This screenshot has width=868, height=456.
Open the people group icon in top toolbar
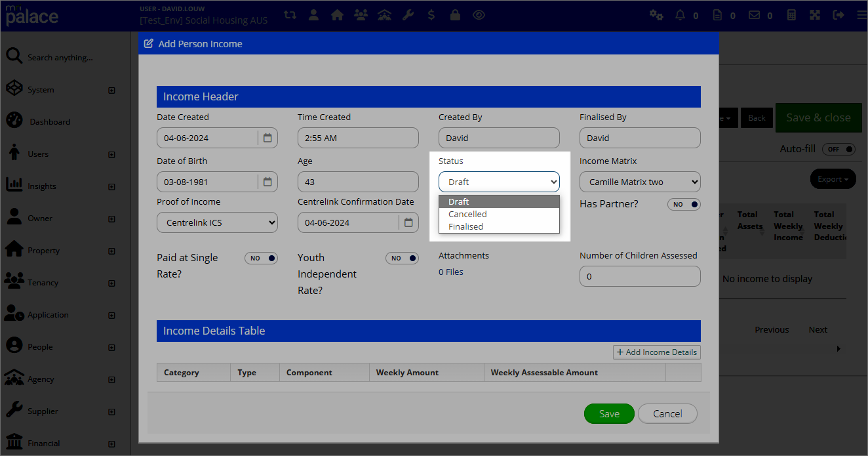(361, 14)
